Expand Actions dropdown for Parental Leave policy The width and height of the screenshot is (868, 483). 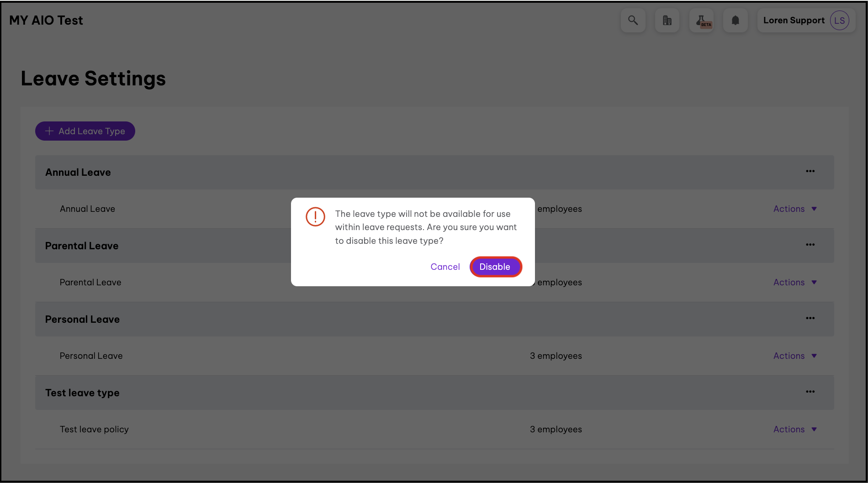pos(794,282)
